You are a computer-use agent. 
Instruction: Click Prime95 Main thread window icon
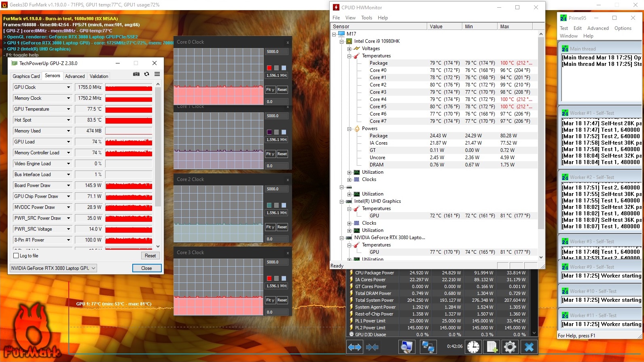565,48
